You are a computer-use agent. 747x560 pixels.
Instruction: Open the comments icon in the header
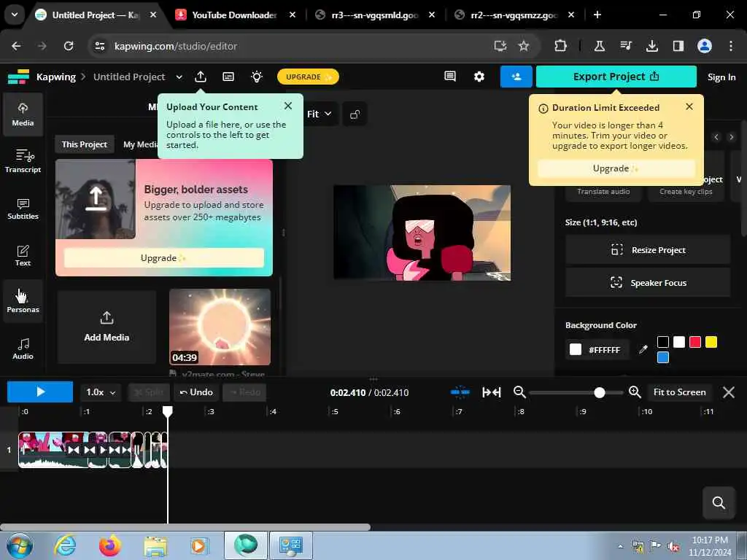point(449,76)
